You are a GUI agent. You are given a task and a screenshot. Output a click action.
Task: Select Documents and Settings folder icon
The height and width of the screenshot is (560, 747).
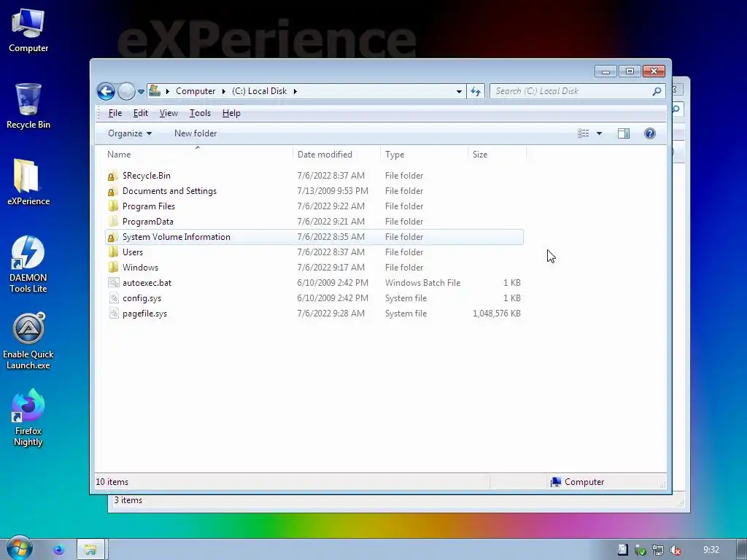pyautogui.click(x=112, y=191)
